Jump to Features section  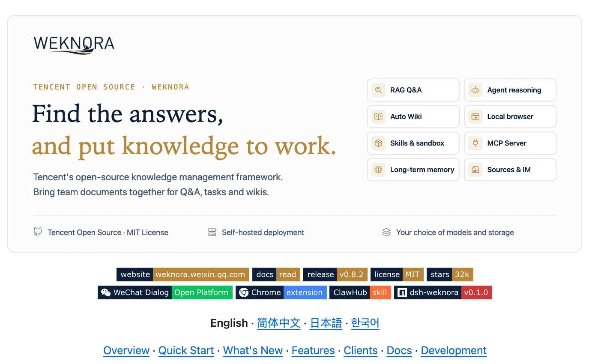point(313,350)
